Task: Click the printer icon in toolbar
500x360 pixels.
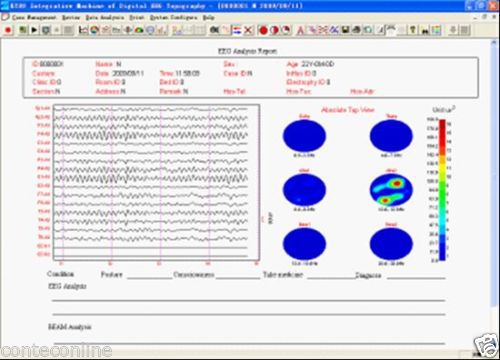Action: pos(356,30)
